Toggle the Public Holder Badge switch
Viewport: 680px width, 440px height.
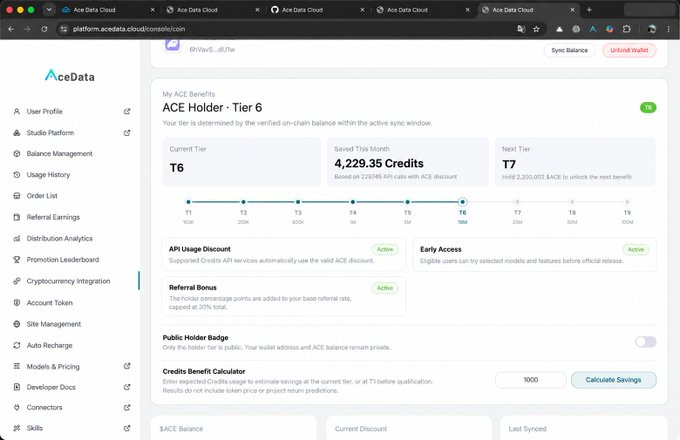pos(645,342)
